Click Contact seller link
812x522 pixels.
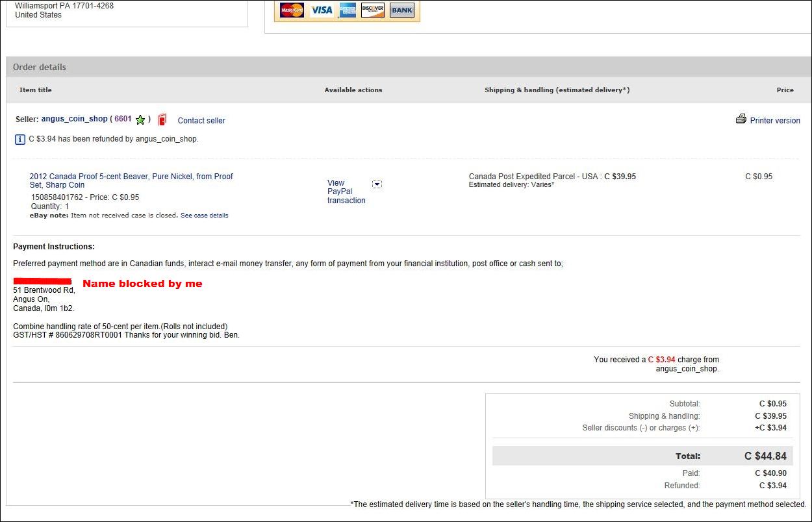(x=201, y=121)
